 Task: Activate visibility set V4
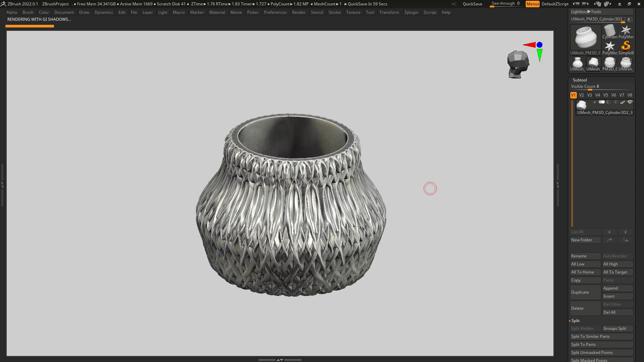click(x=597, y=95)
